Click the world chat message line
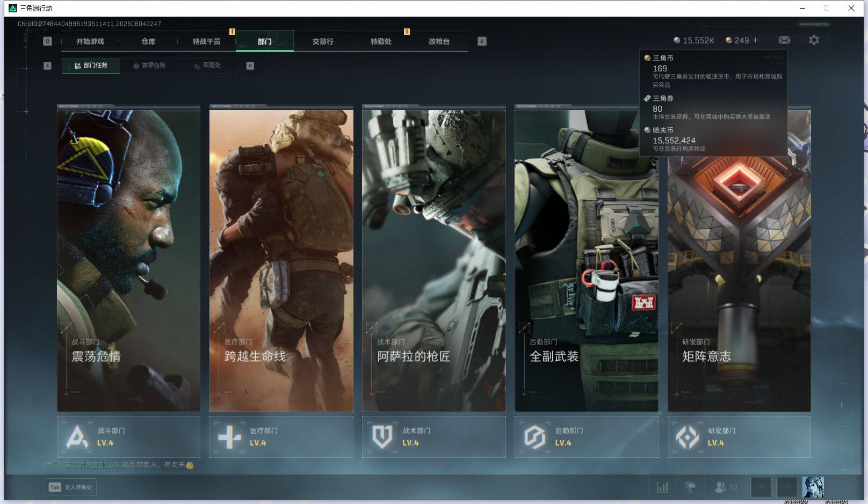 [x=118, y=465]
